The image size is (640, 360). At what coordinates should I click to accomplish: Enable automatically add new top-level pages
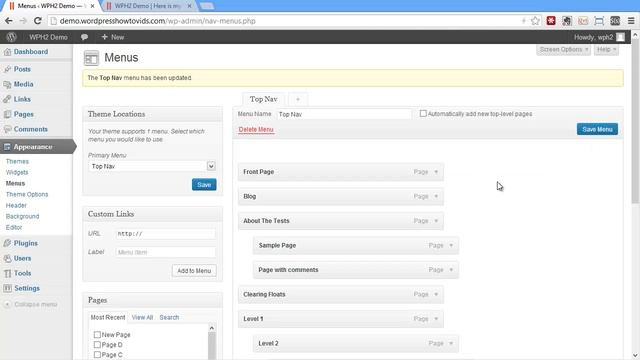[x=423, y=113]
